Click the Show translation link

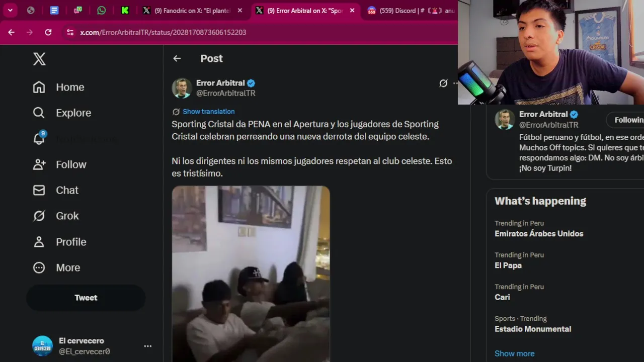coord(208,112)
